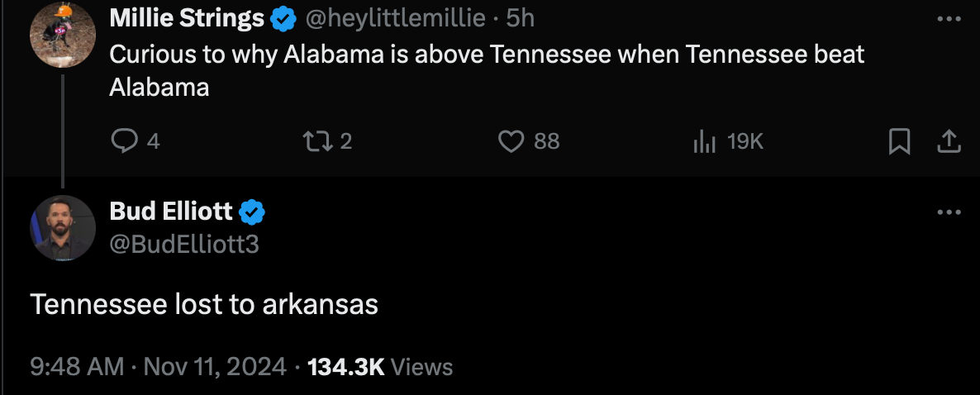
Task: Bookmark Millie Strings' tweet
Action: pos(899,143)
